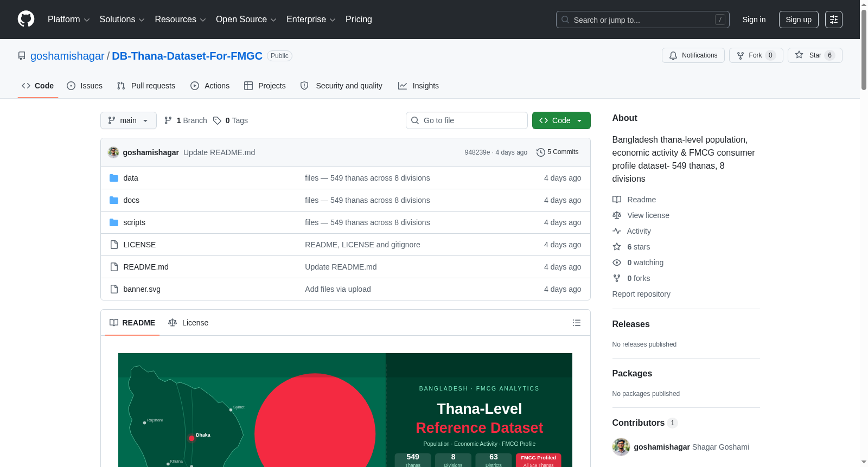The height and width of the screenshot is (467, 868).
Task: Open the 948239e commit hash link
Action: pos(477,152)
